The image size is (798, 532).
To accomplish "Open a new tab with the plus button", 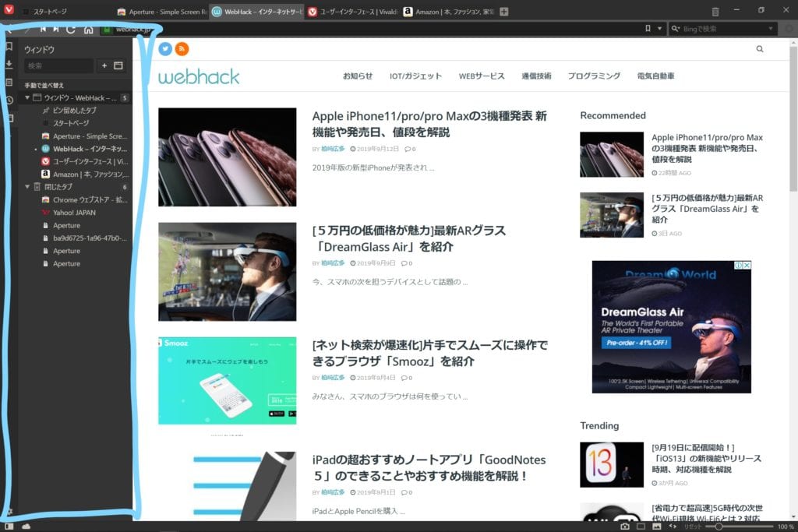I will (x=504, y=11).
